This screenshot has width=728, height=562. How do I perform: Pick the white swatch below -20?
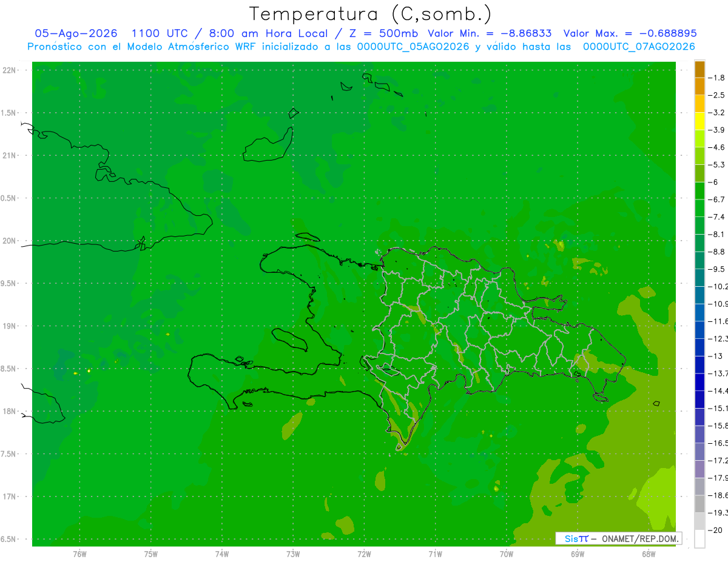(699, 539)
